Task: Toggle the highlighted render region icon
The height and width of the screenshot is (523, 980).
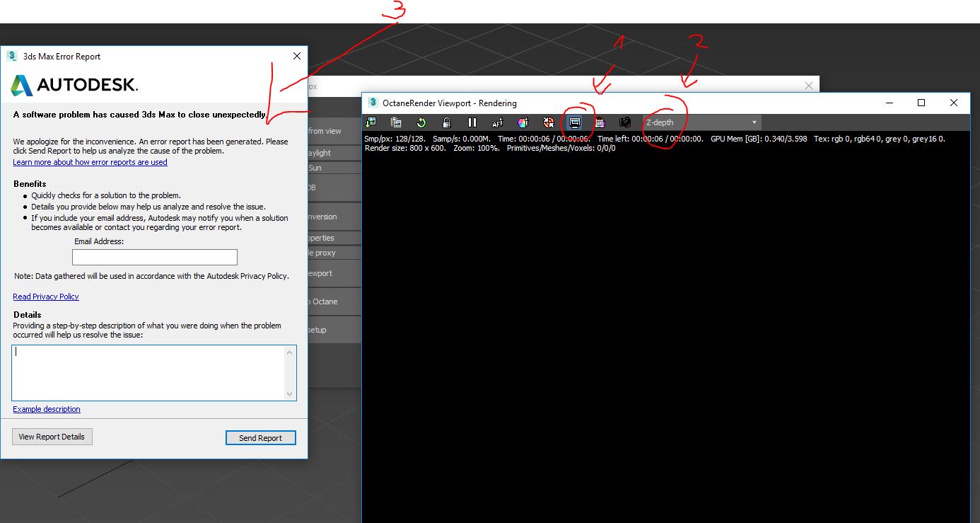Action: click(x=574, y=122)
